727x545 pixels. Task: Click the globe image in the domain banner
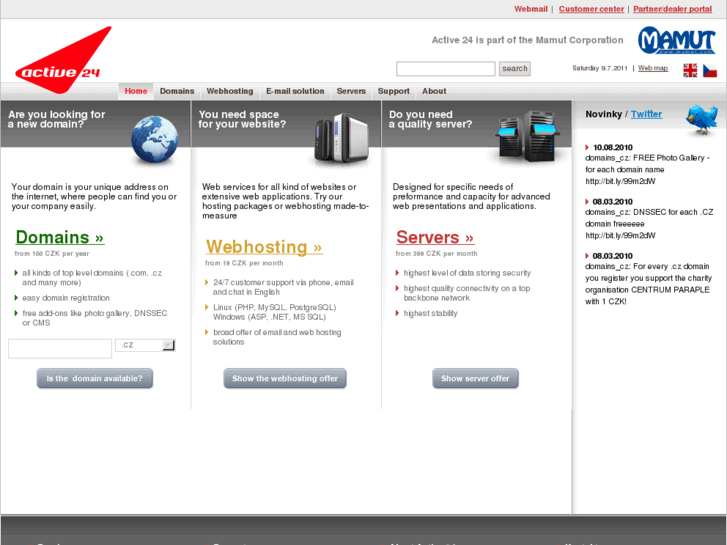tap(154, 139)
